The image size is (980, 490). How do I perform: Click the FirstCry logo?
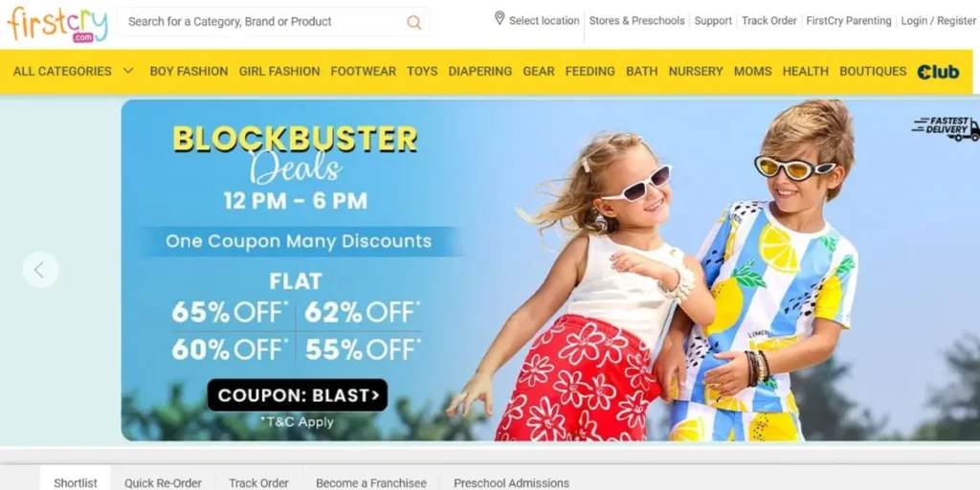[x=57, y=24]
